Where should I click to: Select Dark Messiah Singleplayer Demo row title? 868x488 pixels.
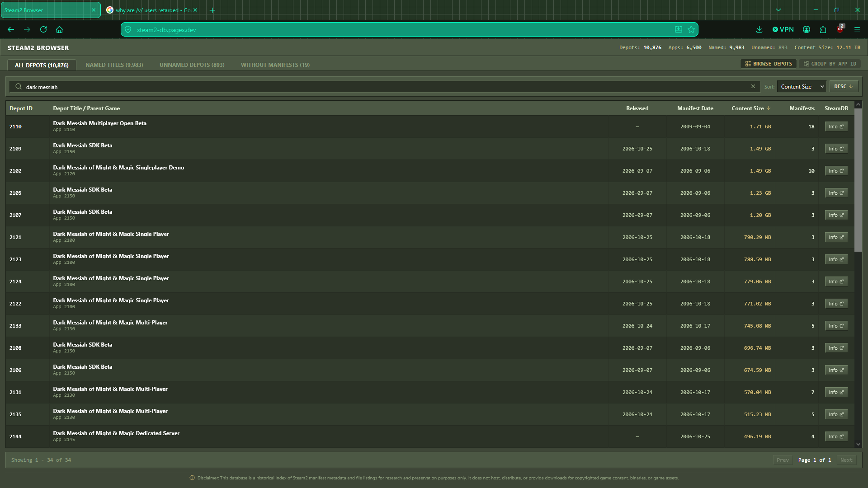click(x=118, y=168)
